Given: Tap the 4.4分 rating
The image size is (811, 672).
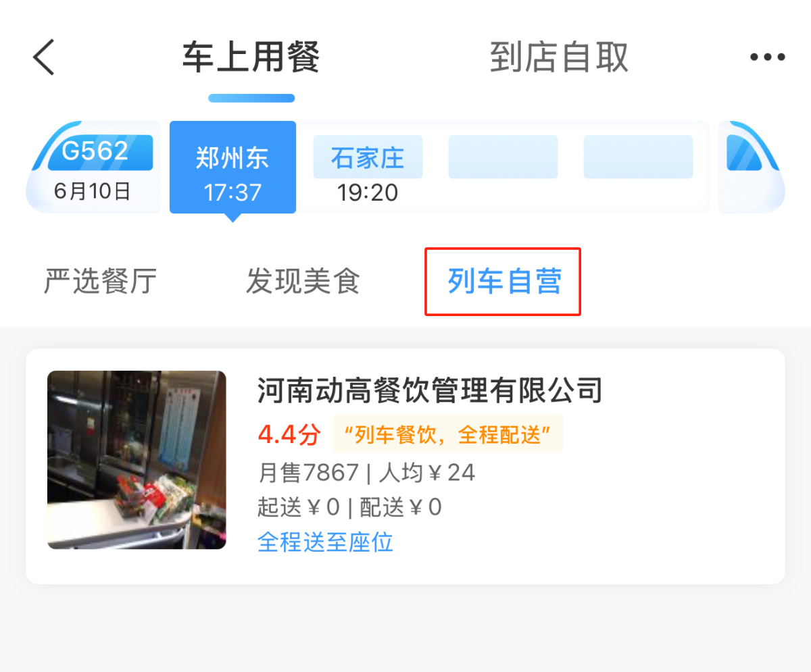Looking at the screenshot, I should point(289,435).
